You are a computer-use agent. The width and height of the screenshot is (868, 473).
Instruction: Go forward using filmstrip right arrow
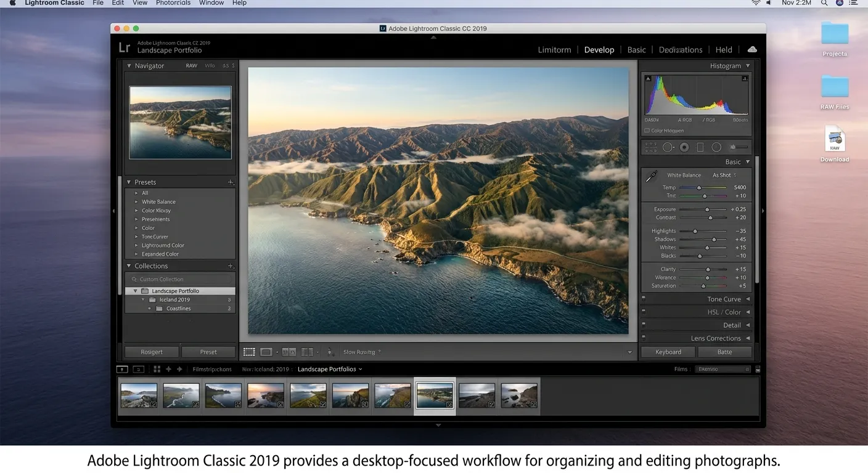tap(179, 369)
